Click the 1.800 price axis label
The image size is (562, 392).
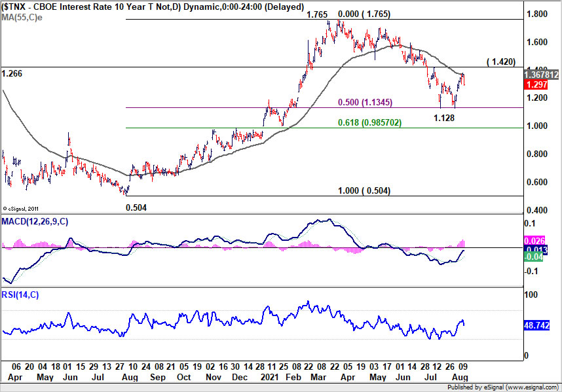tap(536, 14)
